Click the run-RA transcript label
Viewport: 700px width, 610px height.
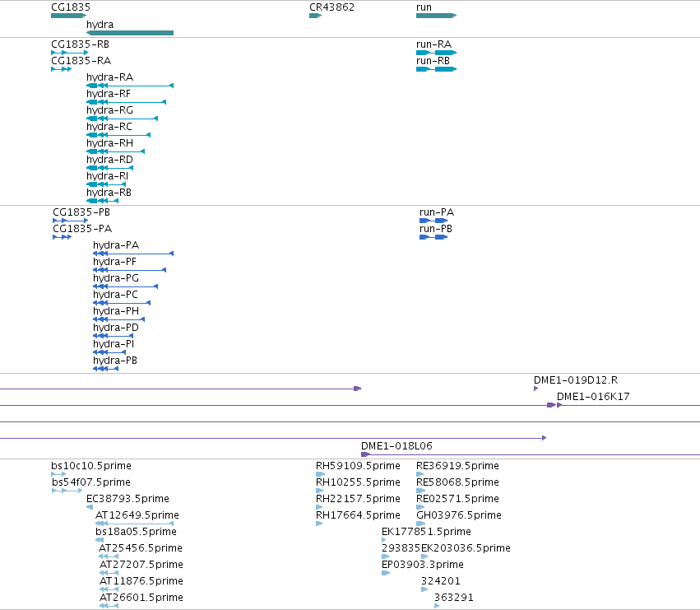click(x=433, y=44)
